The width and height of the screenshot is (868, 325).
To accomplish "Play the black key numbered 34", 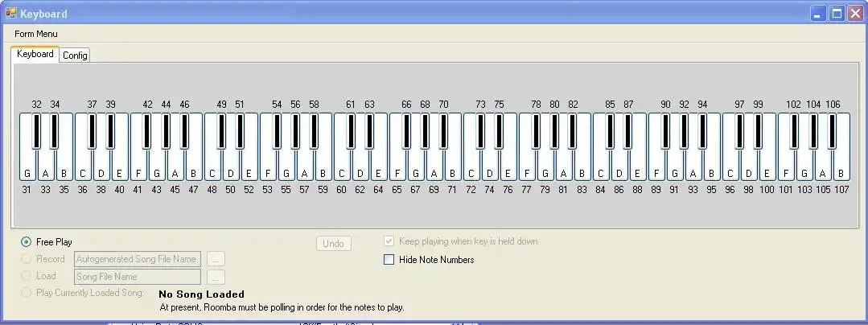I will [x=55, y=130].
